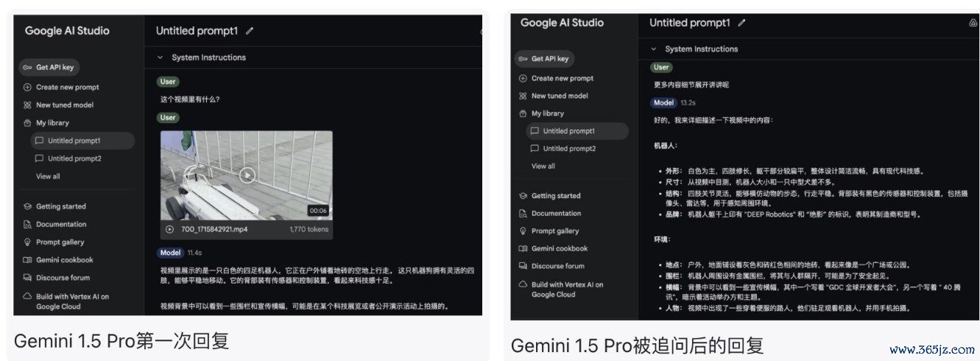Click the Google AI Studio logo in left screenshot
The image size is (980, 361).
[x=67, y=31]
